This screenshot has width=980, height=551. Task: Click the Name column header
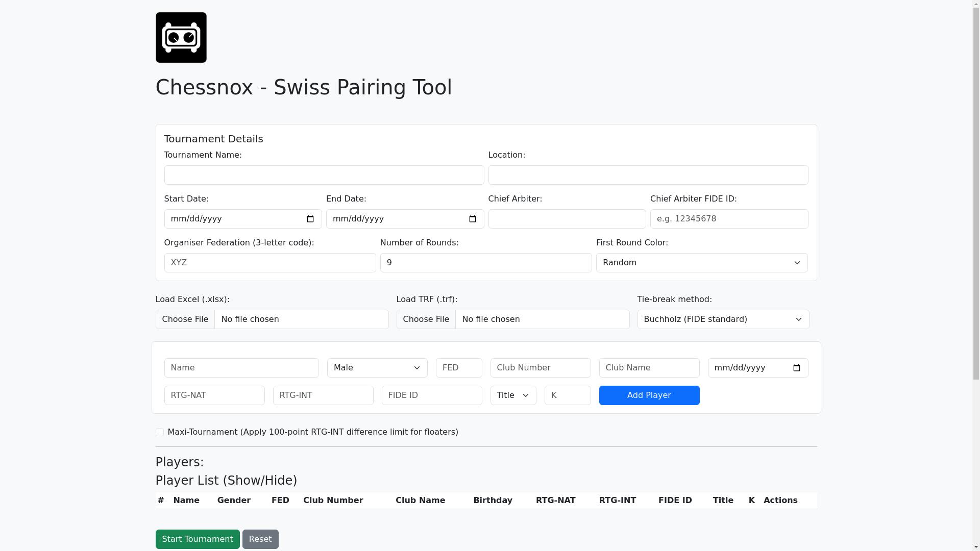(x=186, y=500)
